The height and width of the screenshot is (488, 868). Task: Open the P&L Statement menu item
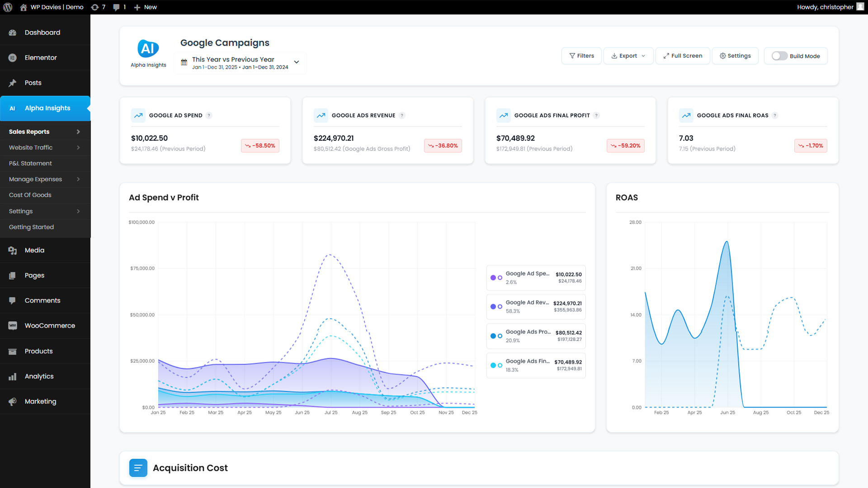click(x=30, y=164)
